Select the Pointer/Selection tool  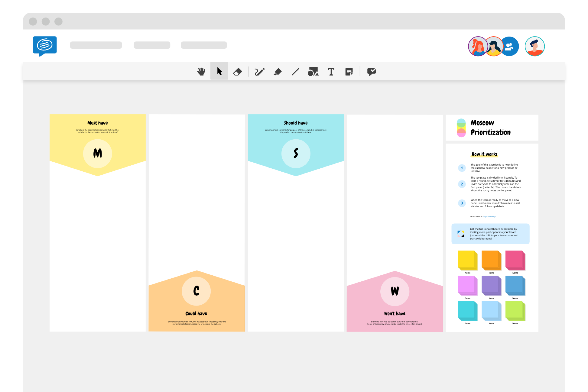click(219, 71)
